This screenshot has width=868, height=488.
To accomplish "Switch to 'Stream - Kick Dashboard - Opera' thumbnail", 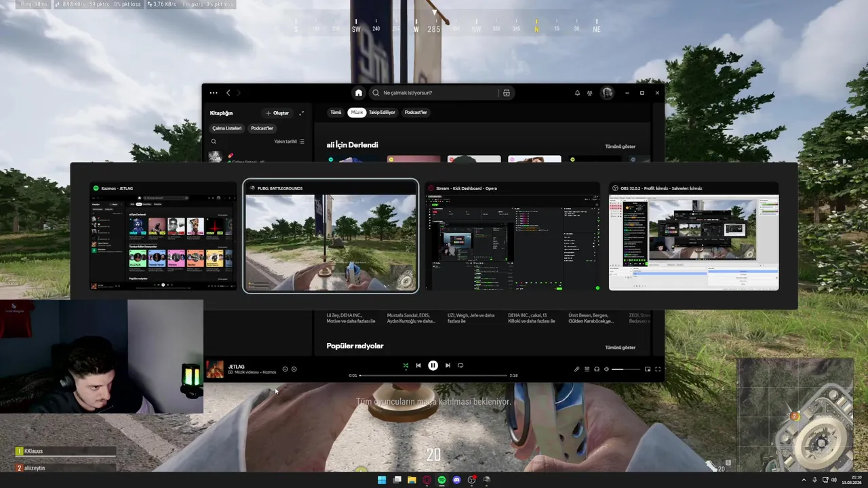I will click(512, 237).
